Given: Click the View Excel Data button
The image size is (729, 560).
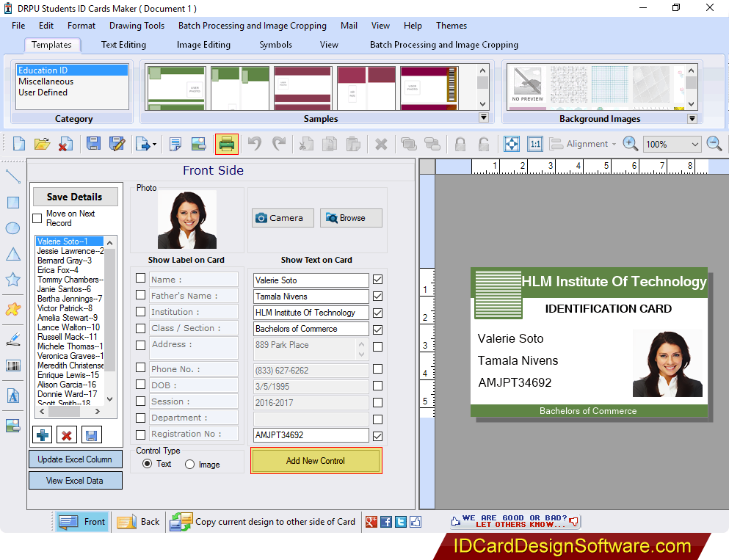Looking at the screenshot, I should click(x=75, y=480).
